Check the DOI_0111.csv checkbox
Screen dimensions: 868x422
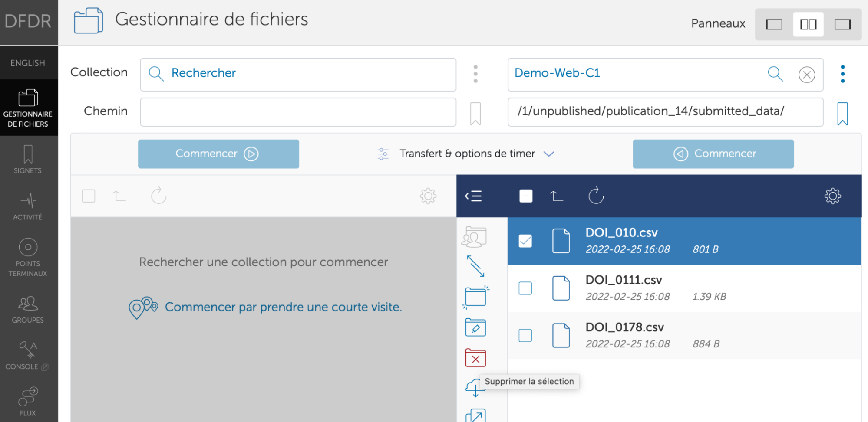[x=525, y=288]
